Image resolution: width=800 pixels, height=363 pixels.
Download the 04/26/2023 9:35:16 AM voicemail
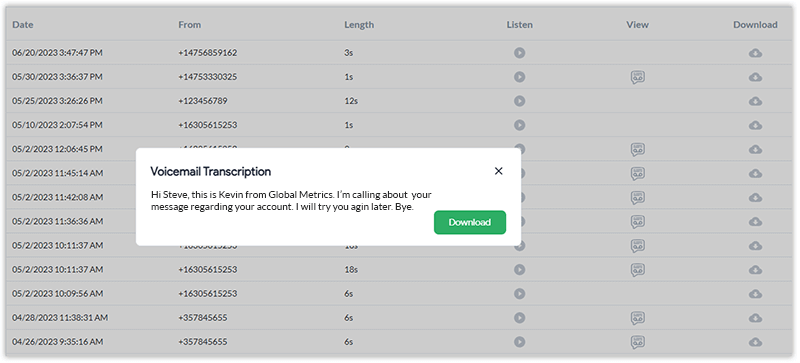pos(755,342)
